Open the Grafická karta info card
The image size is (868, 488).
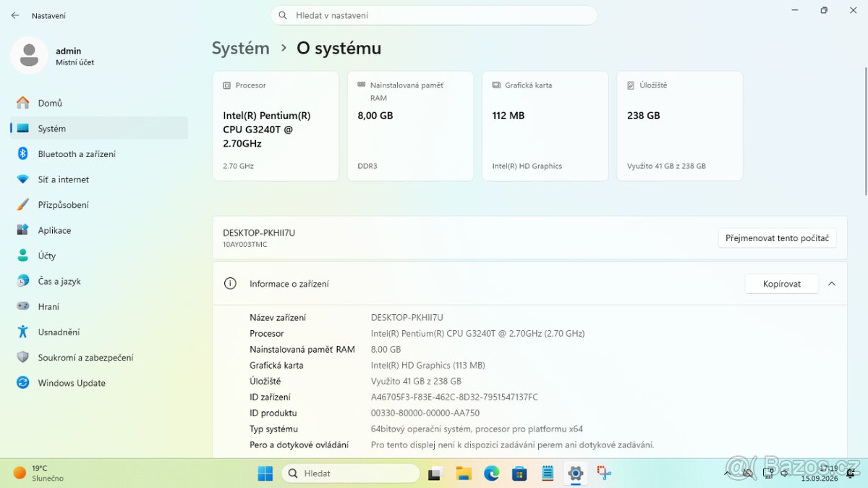coord(545,126)
